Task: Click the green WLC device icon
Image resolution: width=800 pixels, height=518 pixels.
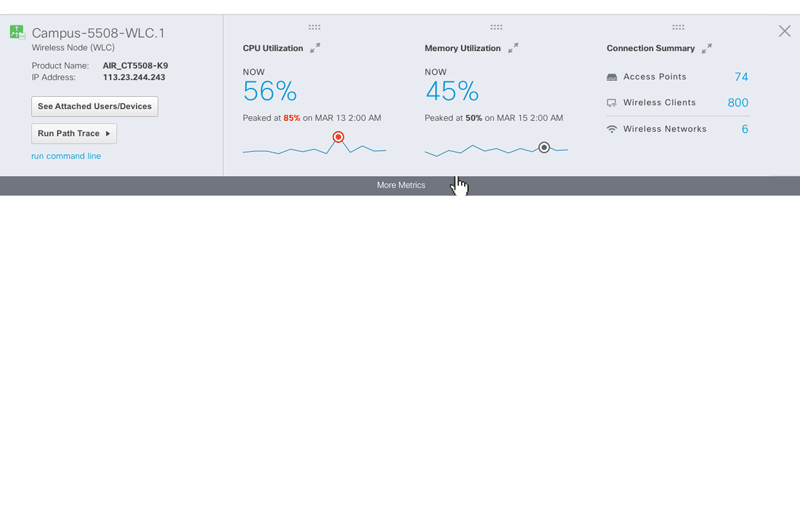Action: point(17,32)
